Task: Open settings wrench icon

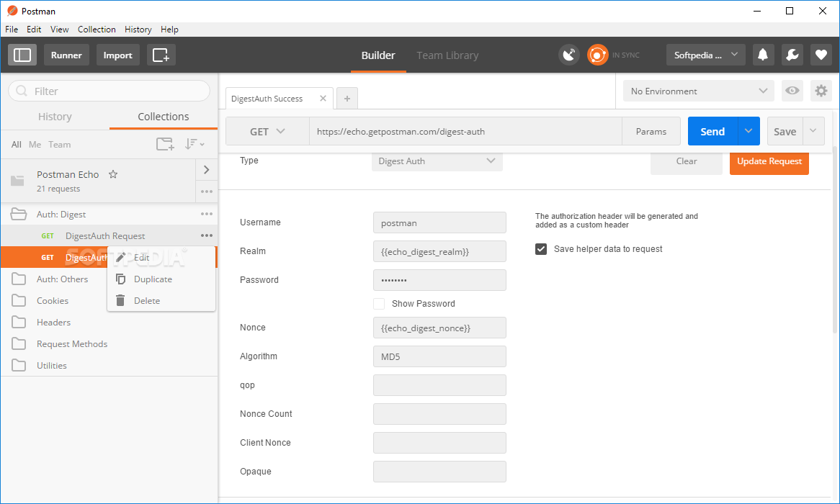Action: coord(792,55)
